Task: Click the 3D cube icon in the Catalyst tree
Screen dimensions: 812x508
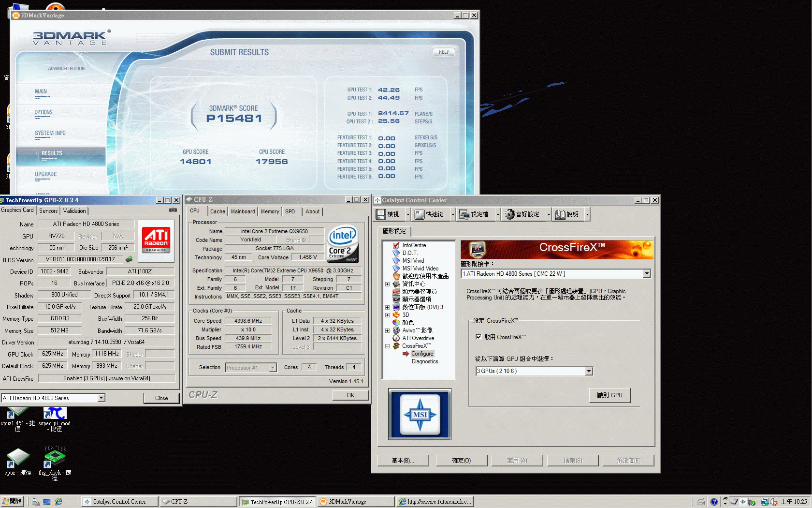Action: [396, 315]
